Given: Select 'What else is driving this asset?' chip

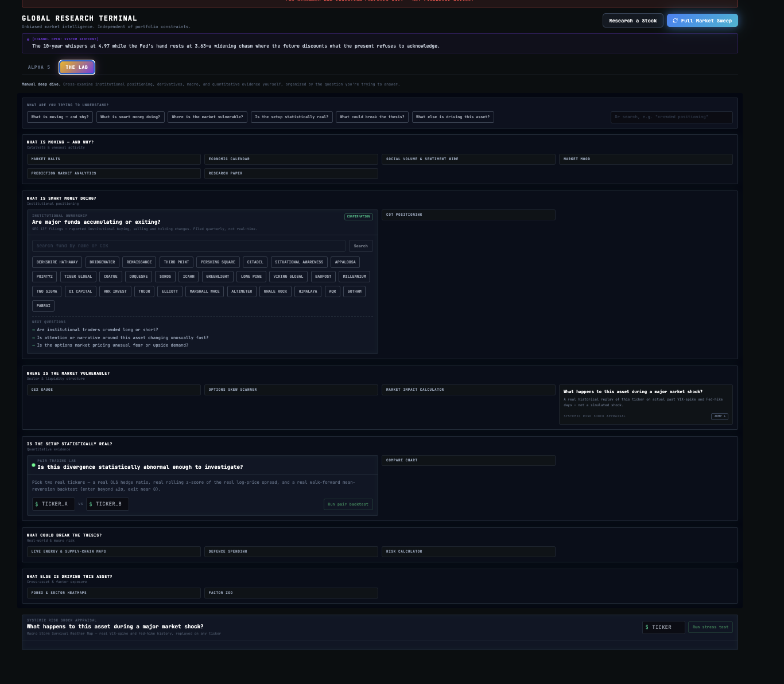Looking at the screenshot, I should (x=453, y=117).
